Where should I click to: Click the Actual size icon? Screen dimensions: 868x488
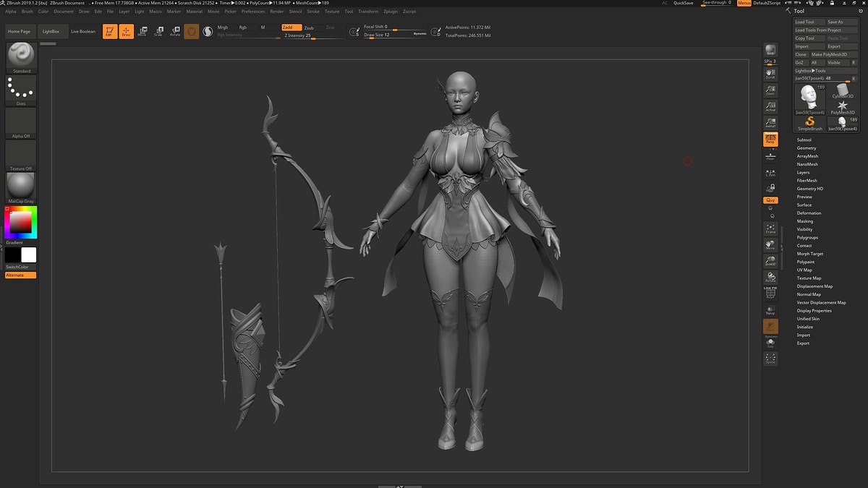(x=771, y=106)
